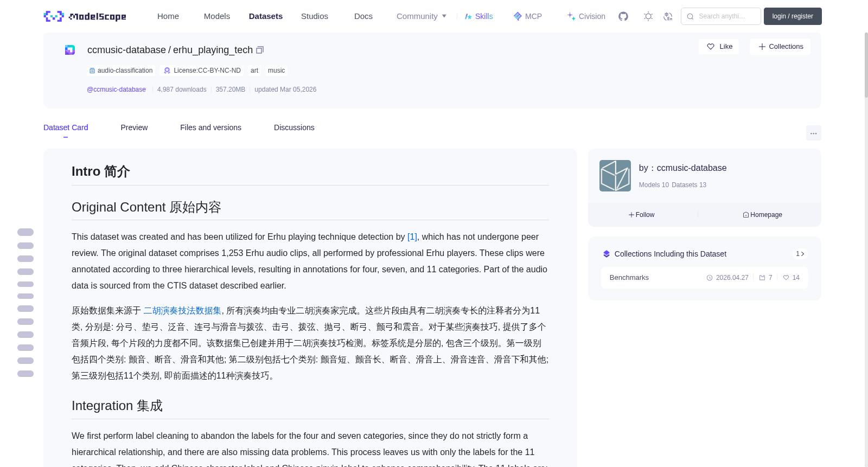Open the Studios menu item
This screenshot has width=868, height=467.
click(x=315, y=16)
